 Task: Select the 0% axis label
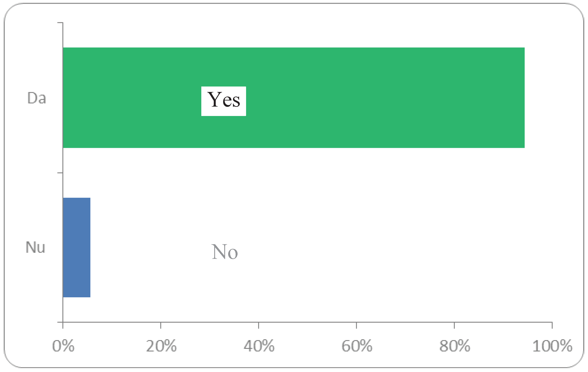[63, 346]
